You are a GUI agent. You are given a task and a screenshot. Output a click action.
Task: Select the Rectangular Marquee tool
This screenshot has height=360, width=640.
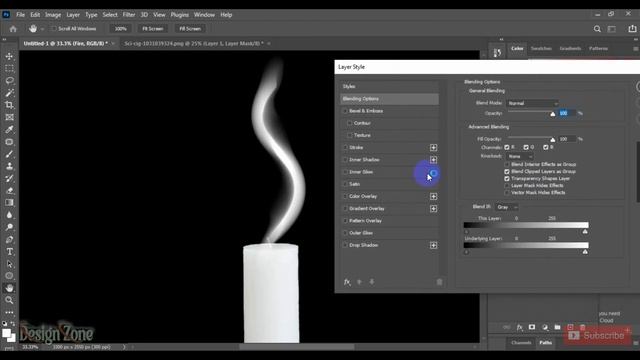point(9,68)
